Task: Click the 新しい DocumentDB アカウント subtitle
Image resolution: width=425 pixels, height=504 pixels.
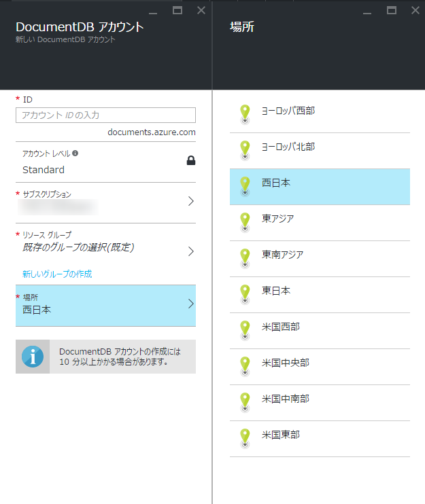Action: coord(65,39)
